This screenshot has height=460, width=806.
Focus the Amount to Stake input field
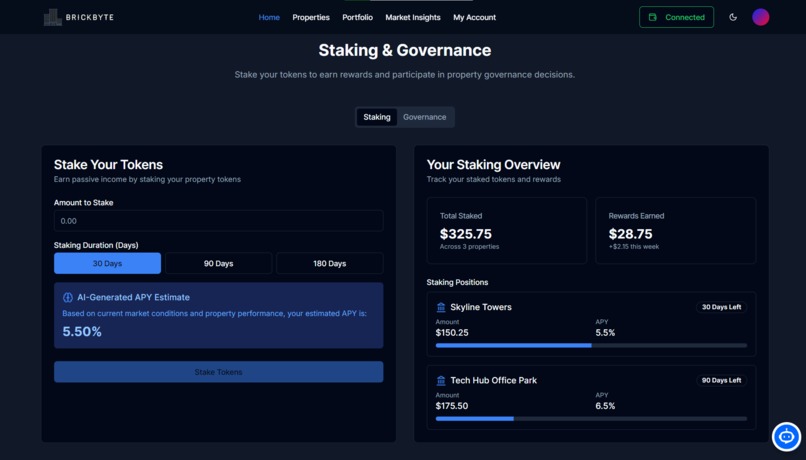[x=218, y=221]
